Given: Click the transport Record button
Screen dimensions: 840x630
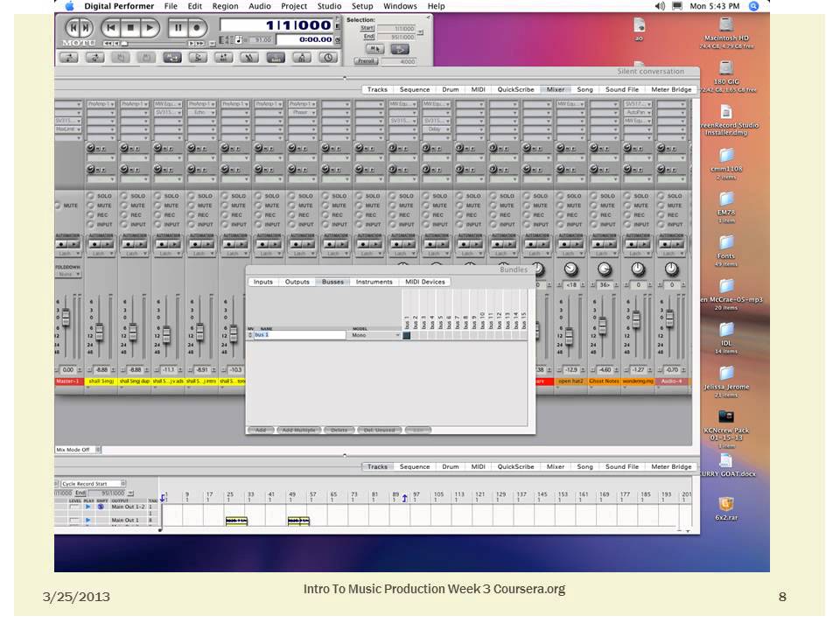Looking at the screenshot, I should [x=197, y=27].
